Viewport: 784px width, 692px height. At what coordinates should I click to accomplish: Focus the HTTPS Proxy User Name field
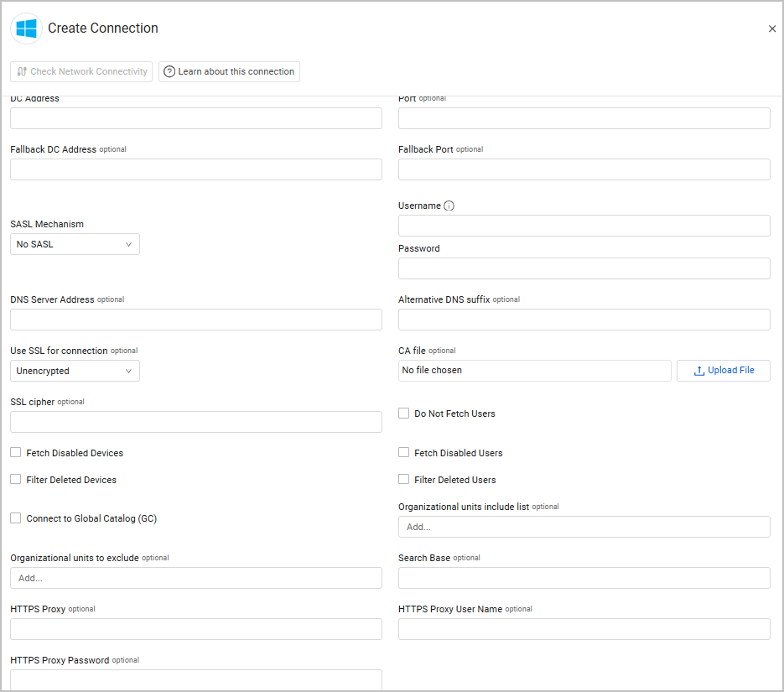(x=584, y=629)
